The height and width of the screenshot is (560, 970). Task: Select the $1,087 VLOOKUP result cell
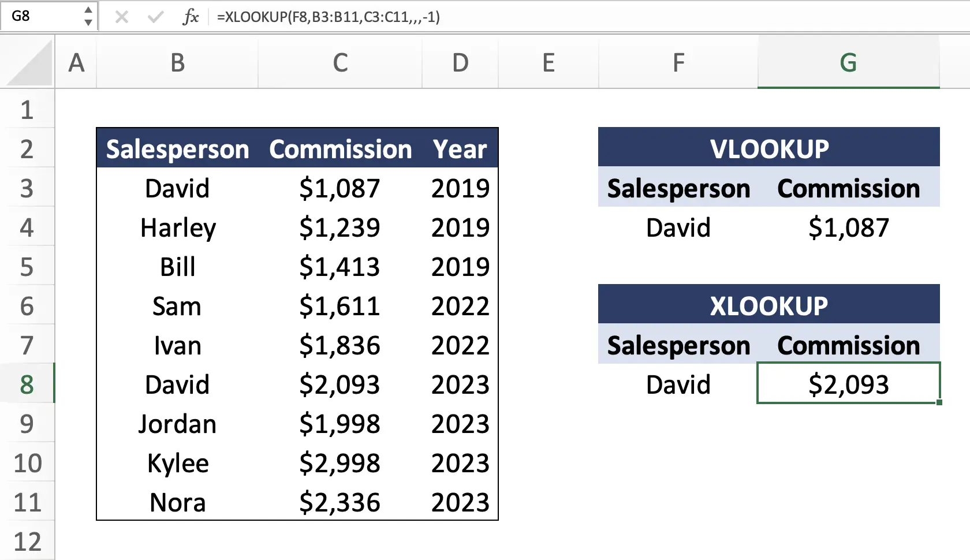tap(848, 227)
